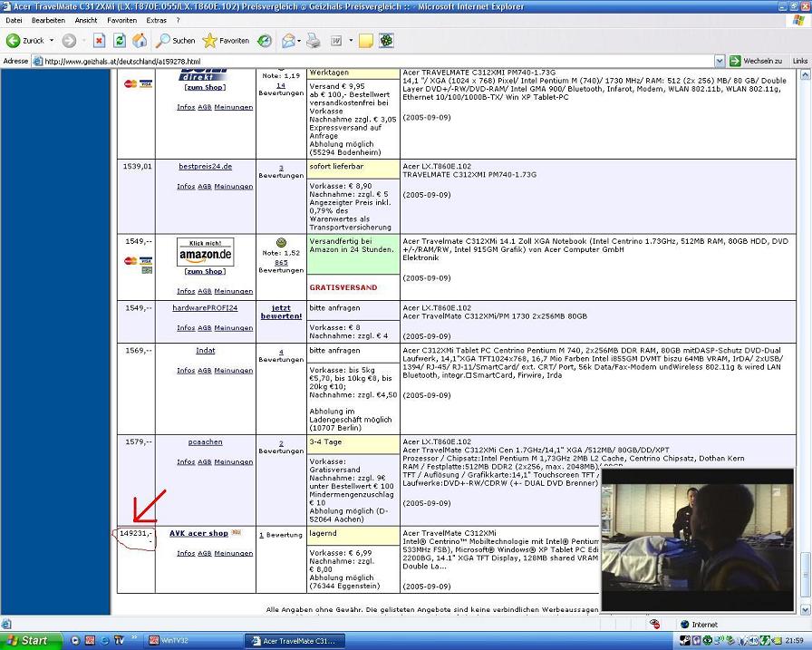
Task: Click the amazon.de rating smiley icon
Action: pos(281,242)
